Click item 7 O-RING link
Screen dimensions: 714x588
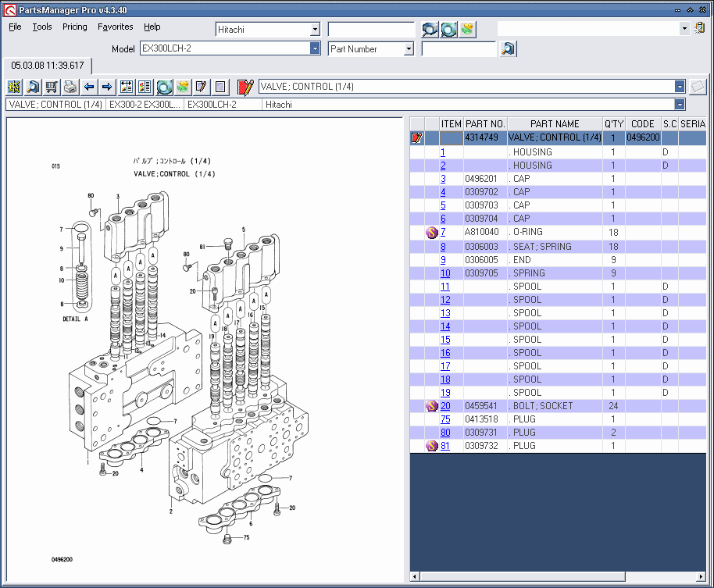pos(443,233)
